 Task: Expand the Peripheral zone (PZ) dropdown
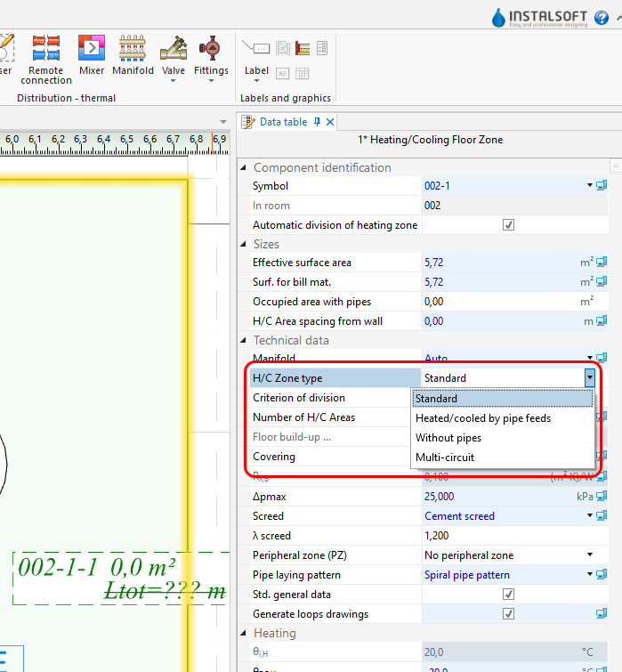tap(589, 555)
